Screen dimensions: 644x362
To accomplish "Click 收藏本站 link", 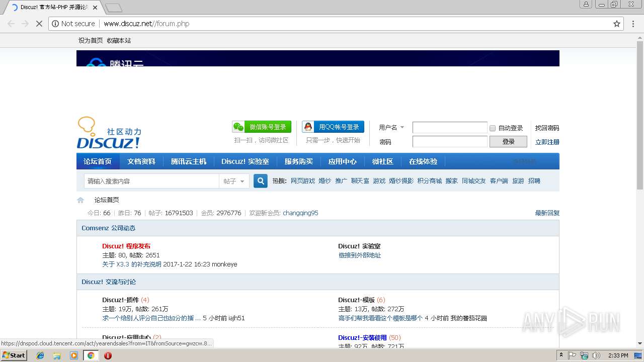I will [119, 41].
